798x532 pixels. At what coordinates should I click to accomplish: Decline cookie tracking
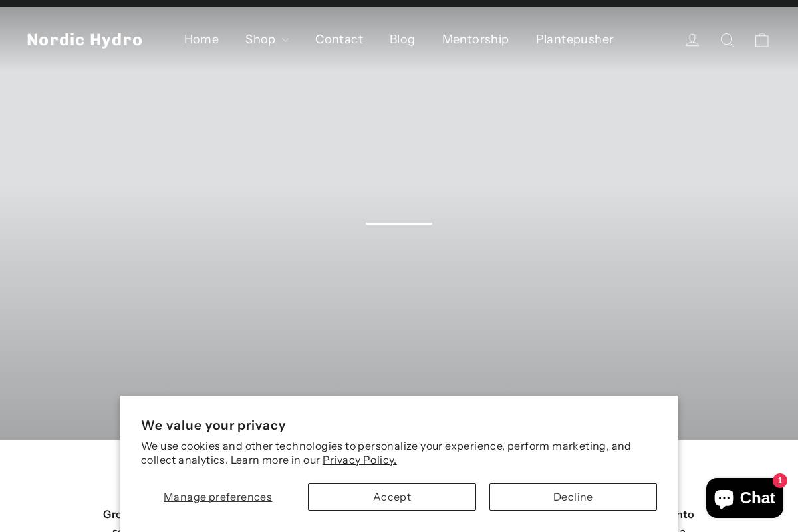(x=573, y=497)
